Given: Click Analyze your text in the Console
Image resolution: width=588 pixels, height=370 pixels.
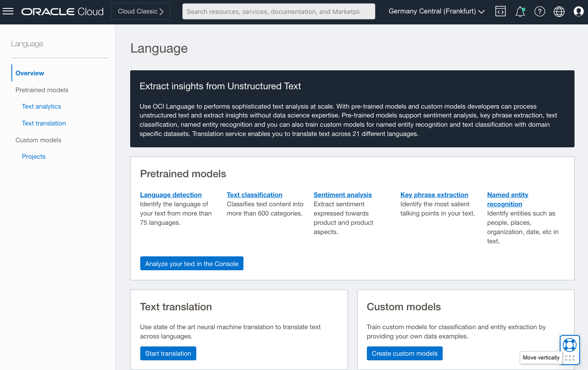Looking at the screenshot, I should tap(192, 264).
